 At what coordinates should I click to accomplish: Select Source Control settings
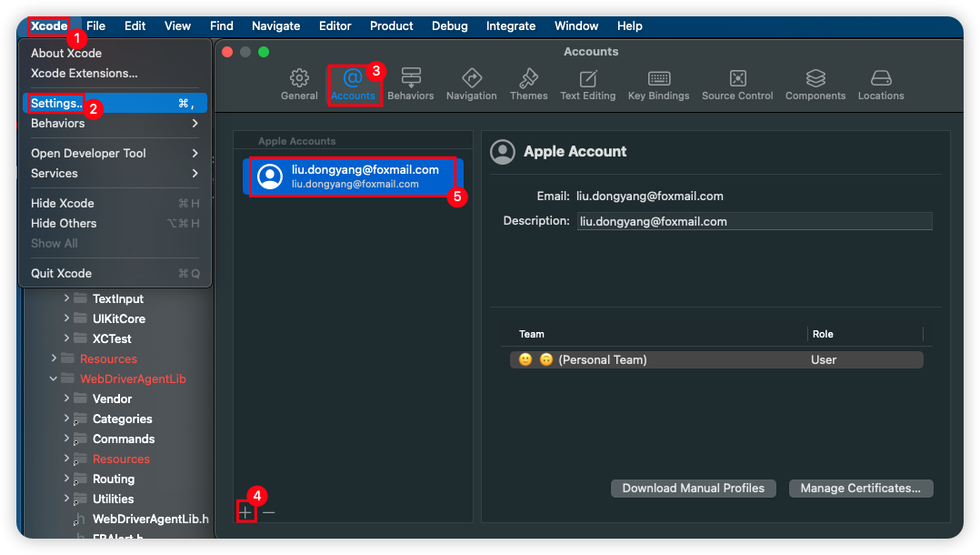click(x=737, y=85)
